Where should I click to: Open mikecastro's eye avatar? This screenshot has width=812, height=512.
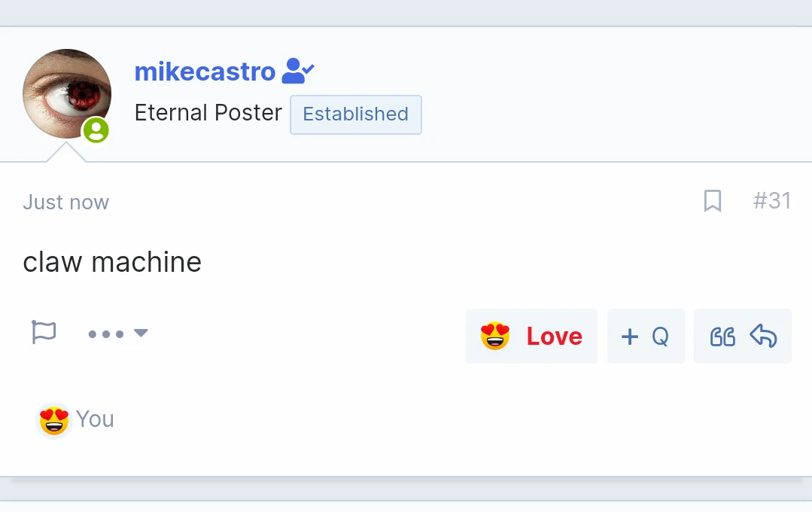pyautogui.click(x=67, y=94)
